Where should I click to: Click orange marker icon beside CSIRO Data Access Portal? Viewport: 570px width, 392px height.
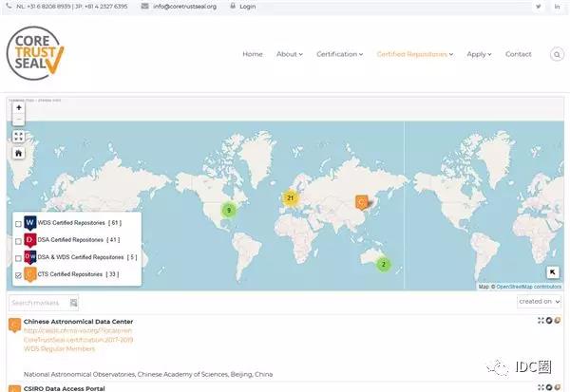click(14, 389)
